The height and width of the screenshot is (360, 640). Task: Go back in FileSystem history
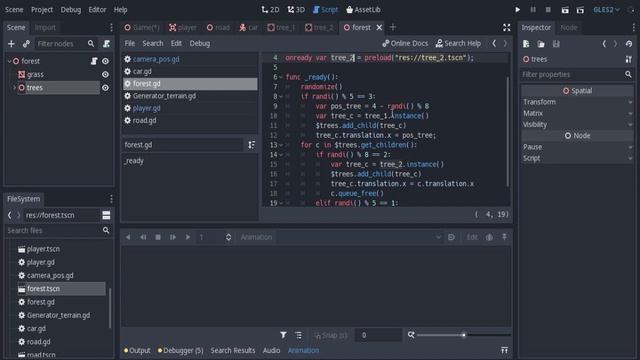point(9,215)
